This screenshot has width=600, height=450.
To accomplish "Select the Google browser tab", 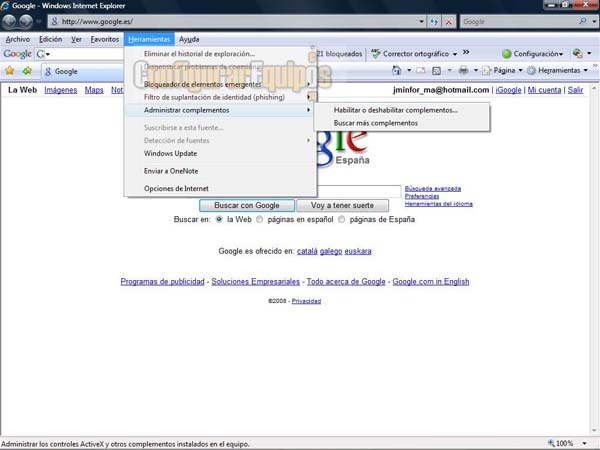I will [82, 72].
